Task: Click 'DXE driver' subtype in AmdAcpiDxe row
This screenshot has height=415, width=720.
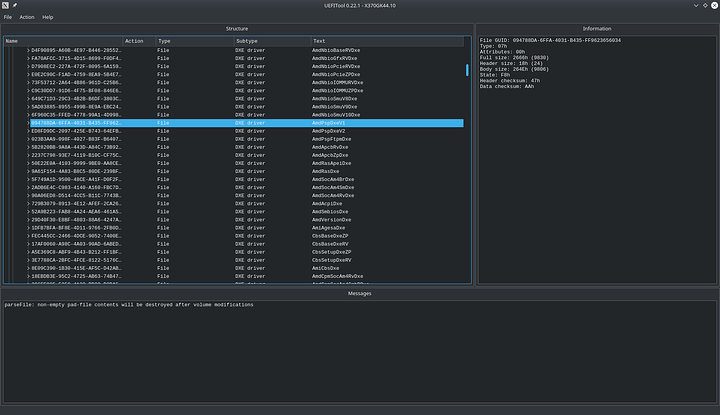Action: pos(250,204)
